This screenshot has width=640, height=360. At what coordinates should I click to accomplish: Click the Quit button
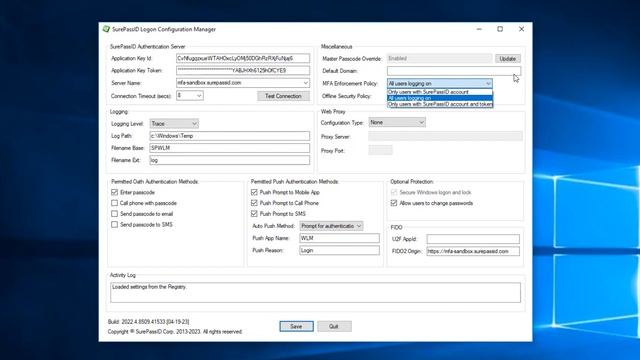point(334,327)
